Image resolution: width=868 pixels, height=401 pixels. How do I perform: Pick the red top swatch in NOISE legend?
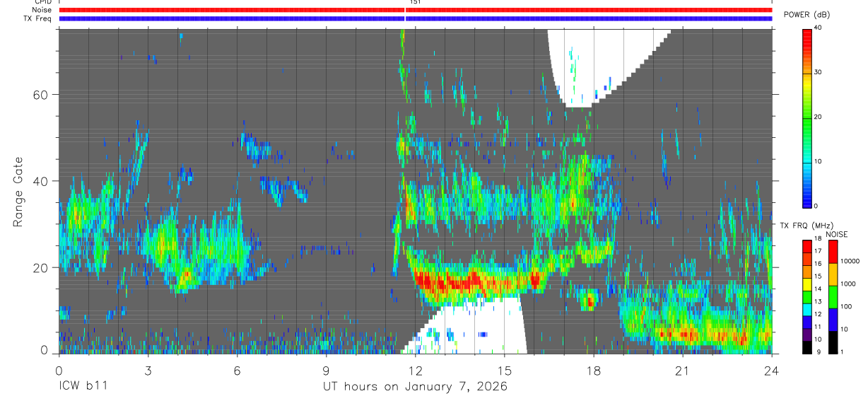point(832,251)
